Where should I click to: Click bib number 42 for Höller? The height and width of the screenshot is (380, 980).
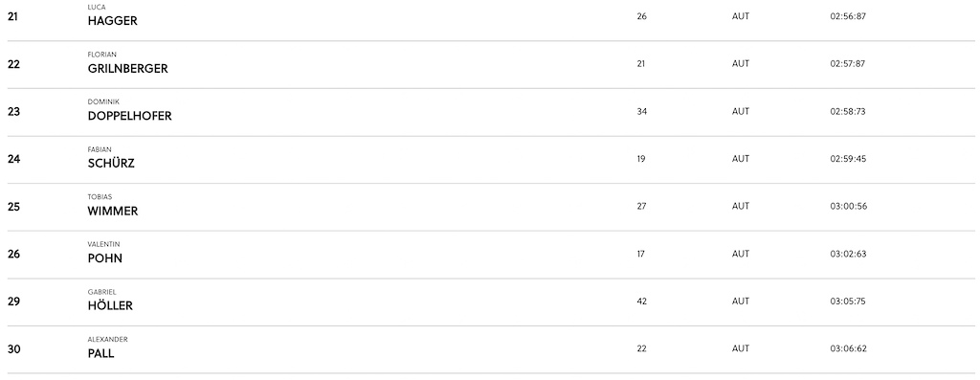(x=642, y=302)
